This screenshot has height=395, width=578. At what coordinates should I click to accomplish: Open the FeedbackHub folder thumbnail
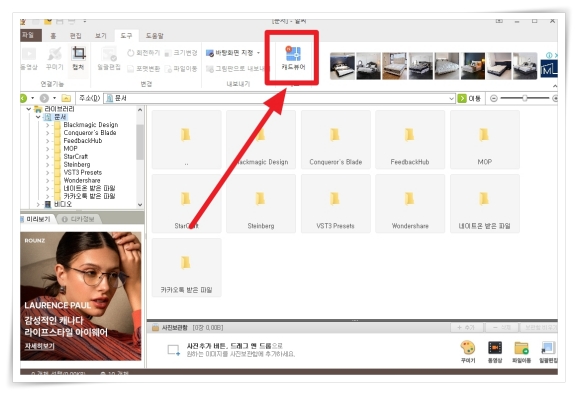(x=410, y=140)
